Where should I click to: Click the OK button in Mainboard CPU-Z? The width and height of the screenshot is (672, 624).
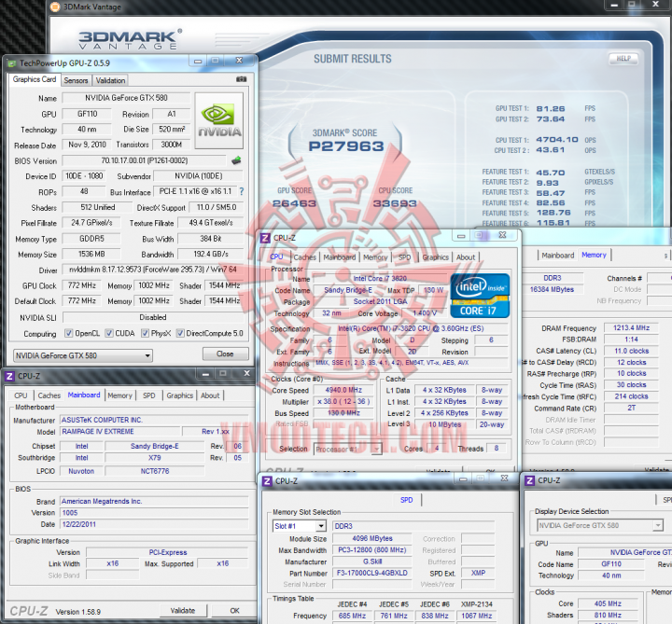[x=234, y=610]
